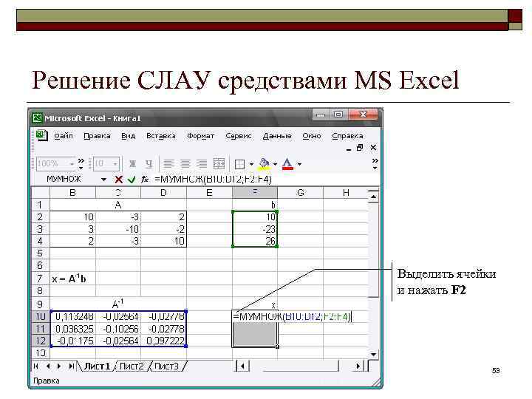Select column B header

72,193
